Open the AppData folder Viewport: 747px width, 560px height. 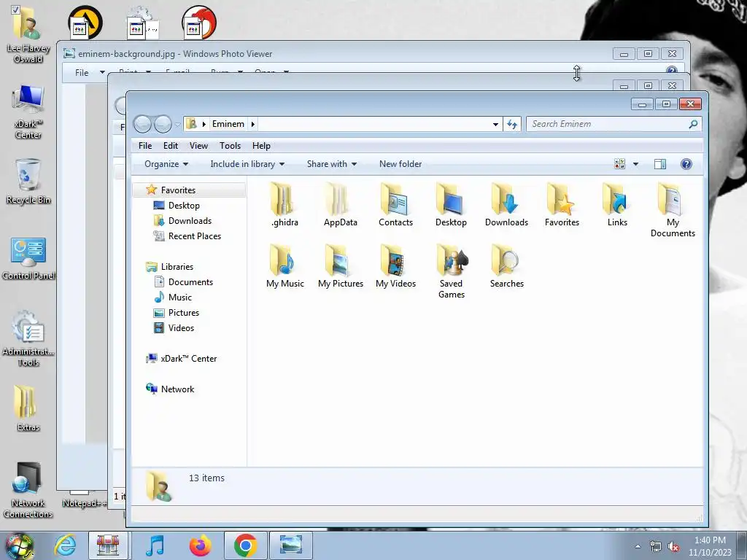340,204
